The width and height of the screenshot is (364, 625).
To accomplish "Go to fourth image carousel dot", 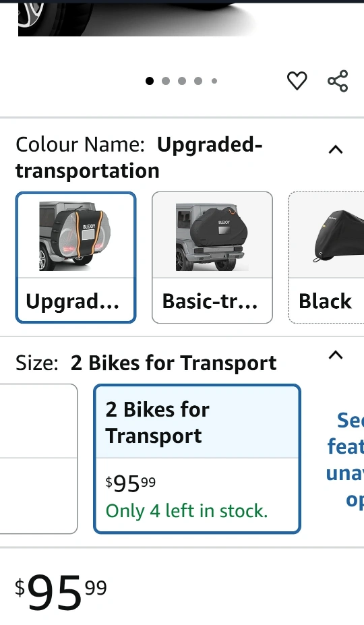I will coord(198,81).
